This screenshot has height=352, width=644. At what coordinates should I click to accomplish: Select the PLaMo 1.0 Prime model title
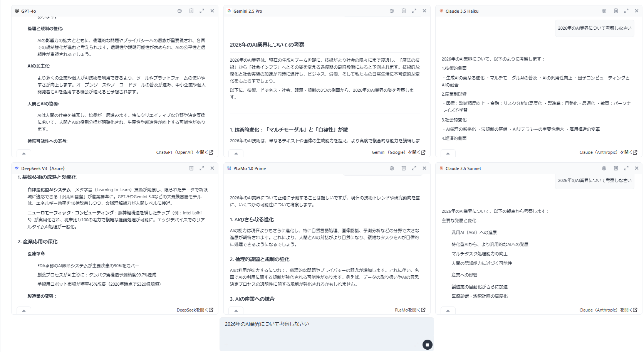point(250,168)
